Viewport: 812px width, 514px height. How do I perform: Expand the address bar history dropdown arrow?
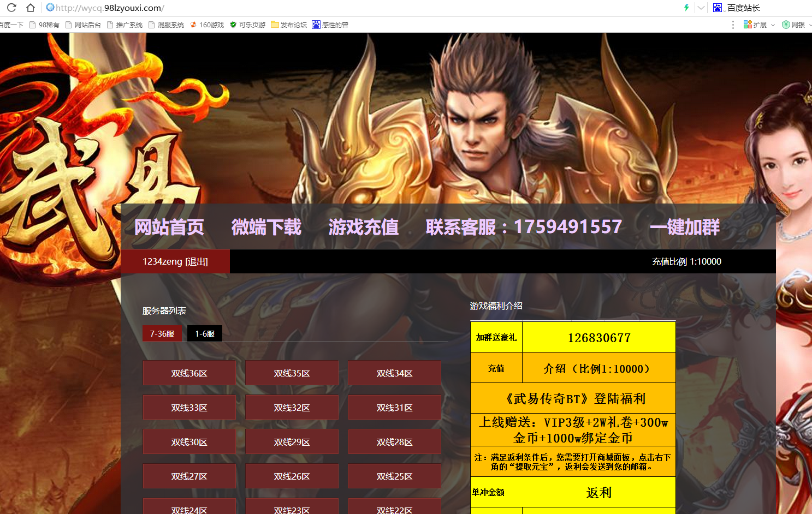point(701,8)
